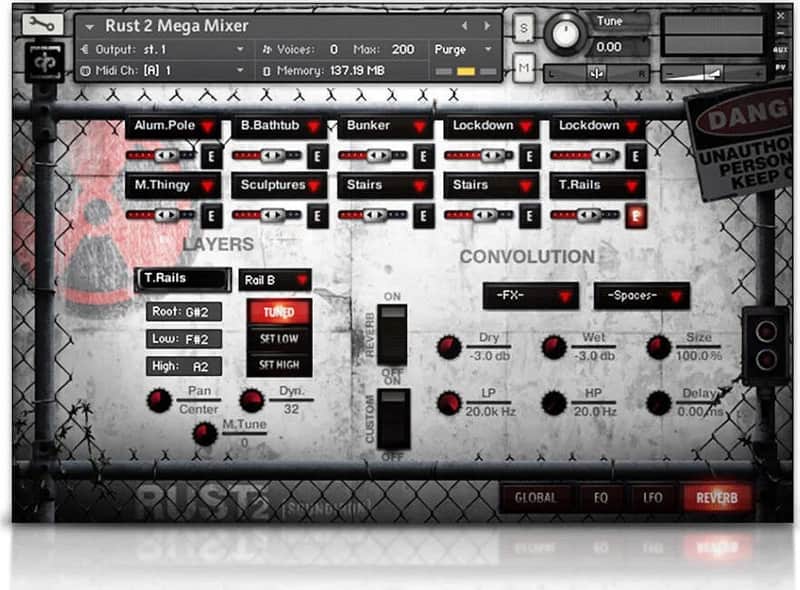Image resolution: width=800 pixels, height=590 pixels.
Task: Open the E editor for Alum.Pole
Action: (211, 156)
